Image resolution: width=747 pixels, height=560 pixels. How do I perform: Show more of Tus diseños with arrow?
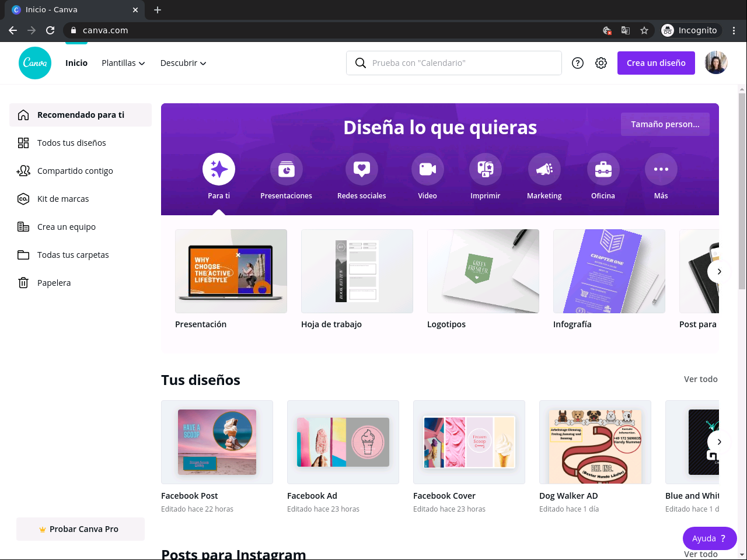coord(719,442)
